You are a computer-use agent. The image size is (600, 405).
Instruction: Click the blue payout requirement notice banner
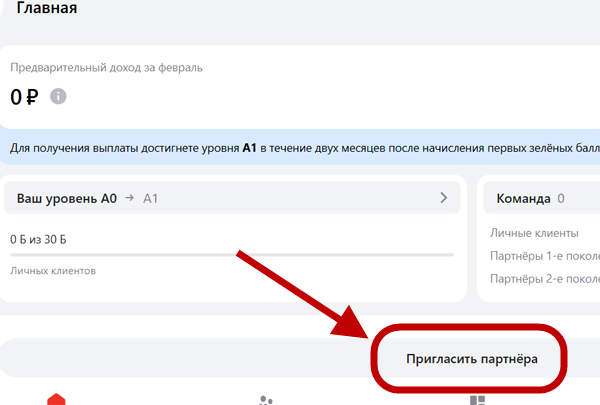[x=300, y=148]
